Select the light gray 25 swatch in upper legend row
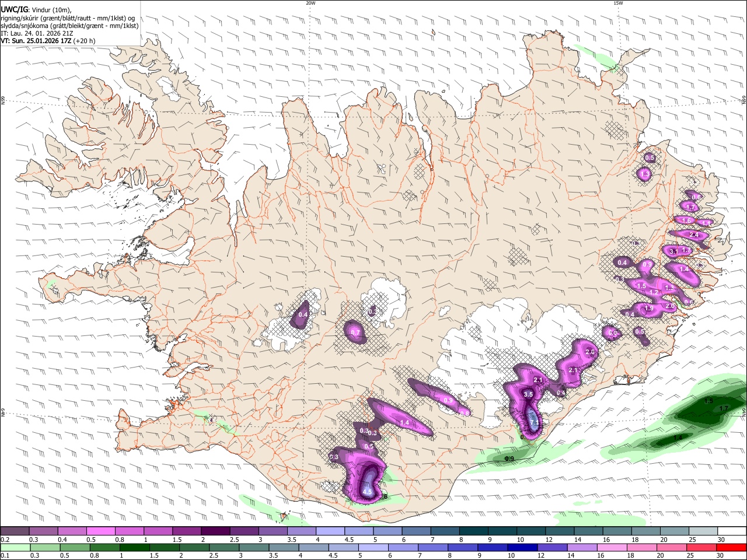This screenshot has height=560, width=747. (703, 531)
